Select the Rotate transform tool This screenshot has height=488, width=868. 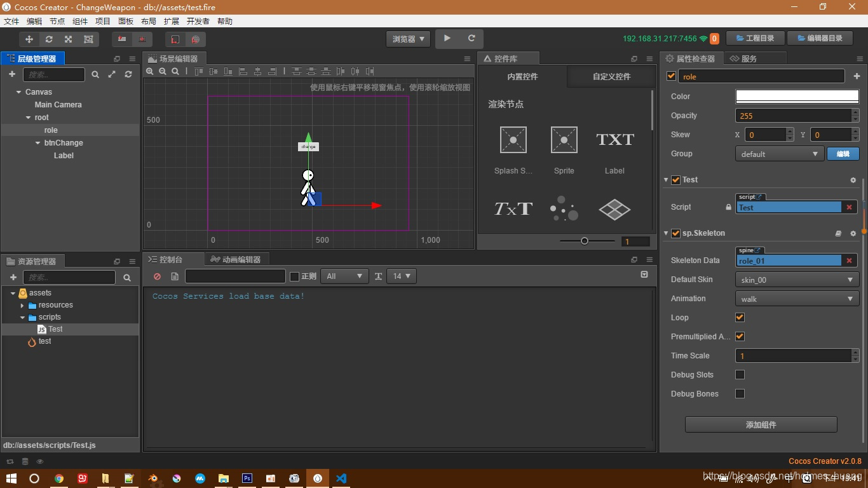pyautogui.click(x=49, y=39)
